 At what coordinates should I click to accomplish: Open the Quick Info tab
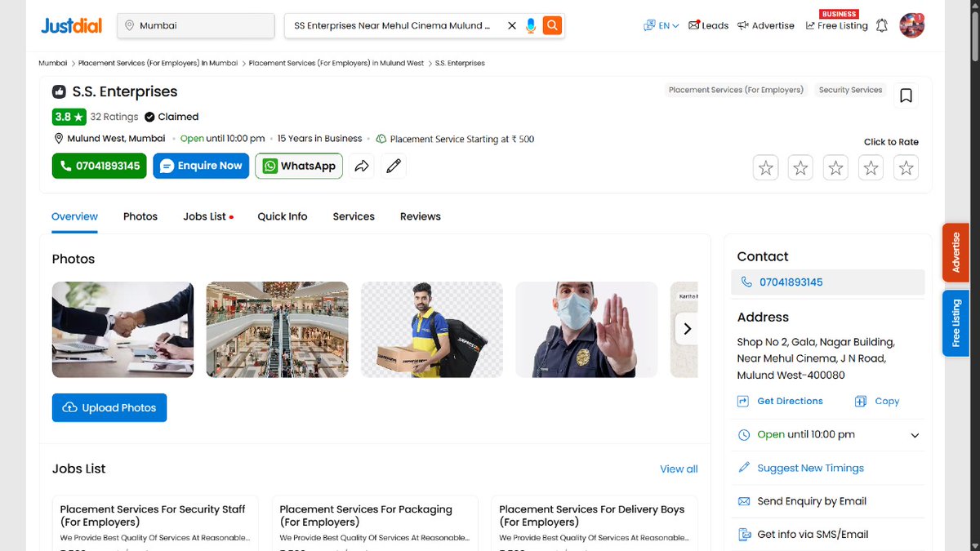point(283,216)
